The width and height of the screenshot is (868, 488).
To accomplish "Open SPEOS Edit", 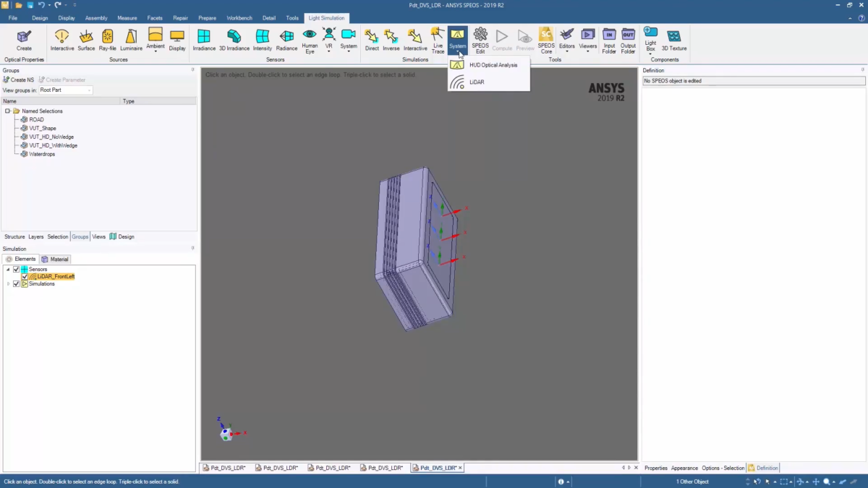I will click(x=480, y=40).
